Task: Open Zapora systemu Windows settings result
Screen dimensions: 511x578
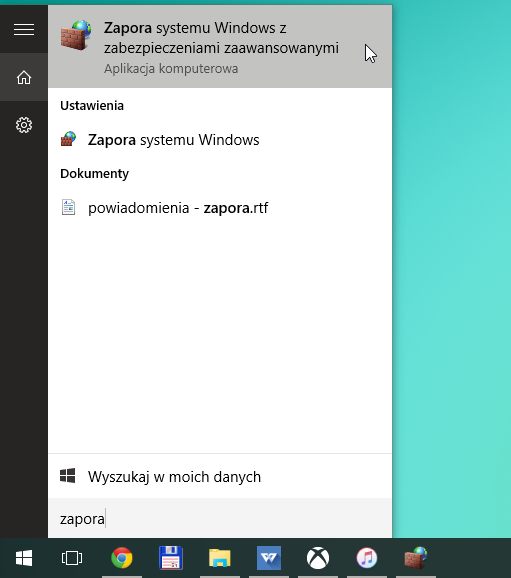Action: [x=220, y=140]
